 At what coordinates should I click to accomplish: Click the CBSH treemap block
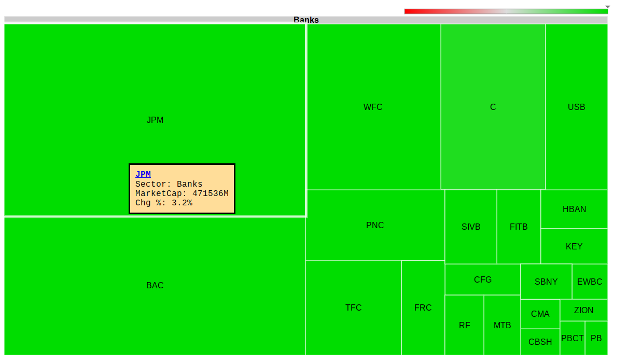coord(540,342)
